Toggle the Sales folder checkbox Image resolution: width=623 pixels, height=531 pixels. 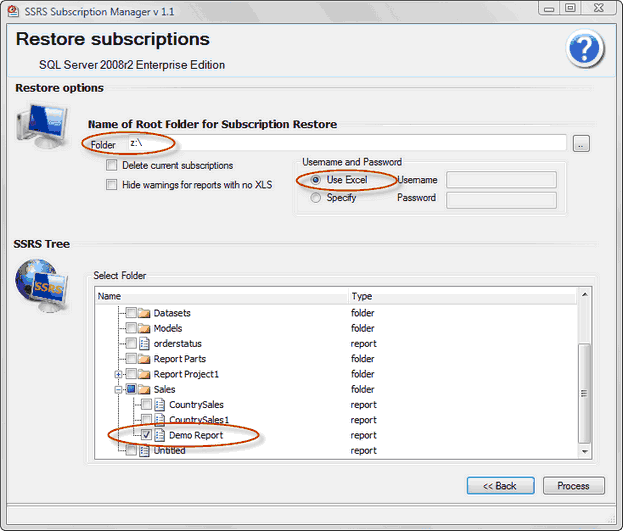[x=131, y=389]
